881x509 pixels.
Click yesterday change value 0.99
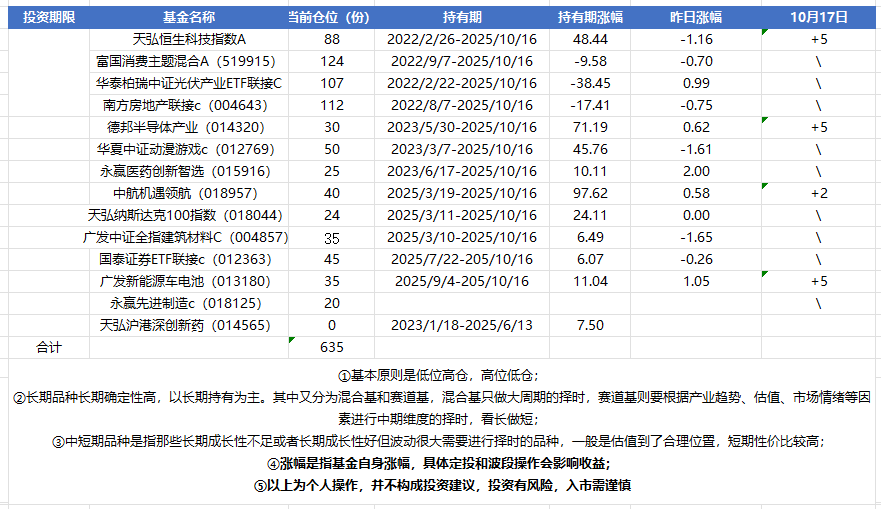click(x=696, y=83)
